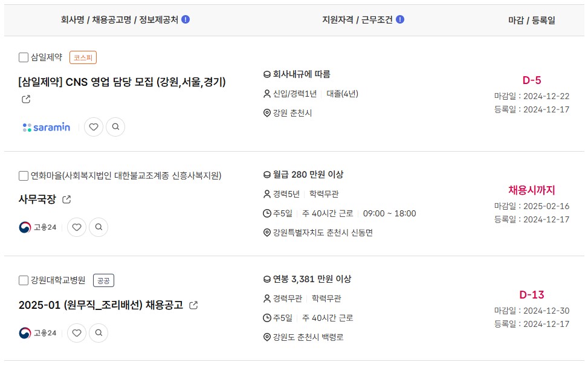Click magnifier icon under 조리배선 채용공고
Image resolution: width=588 pixels, height=365 pixels.
[x=99, y=333]
